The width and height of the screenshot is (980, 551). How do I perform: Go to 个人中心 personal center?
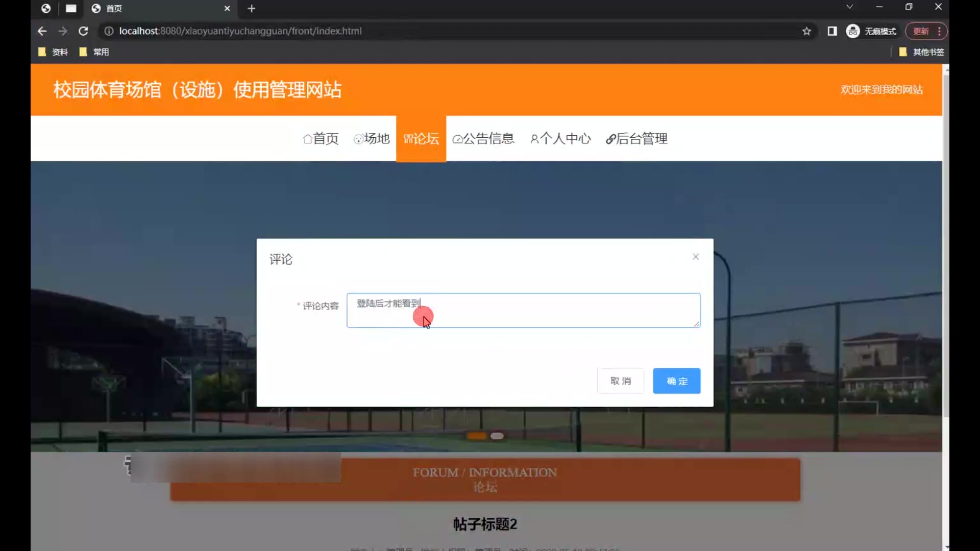point(560,139)
